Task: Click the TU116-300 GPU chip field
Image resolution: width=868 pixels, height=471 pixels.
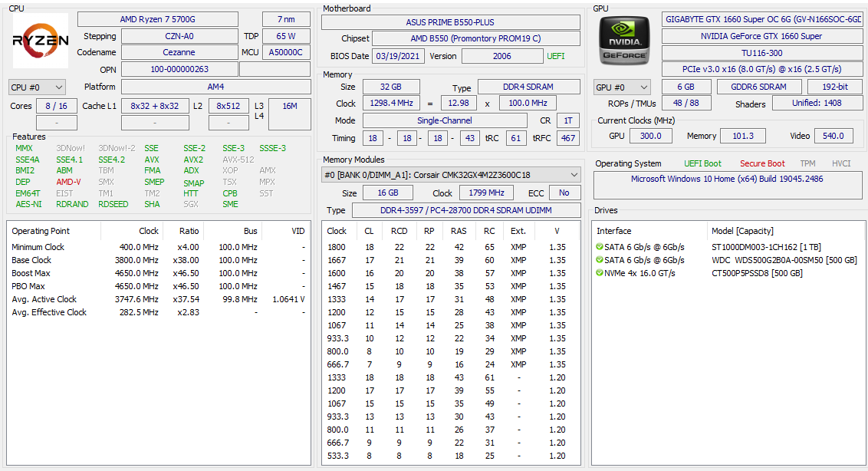Action: click(762, 53)
